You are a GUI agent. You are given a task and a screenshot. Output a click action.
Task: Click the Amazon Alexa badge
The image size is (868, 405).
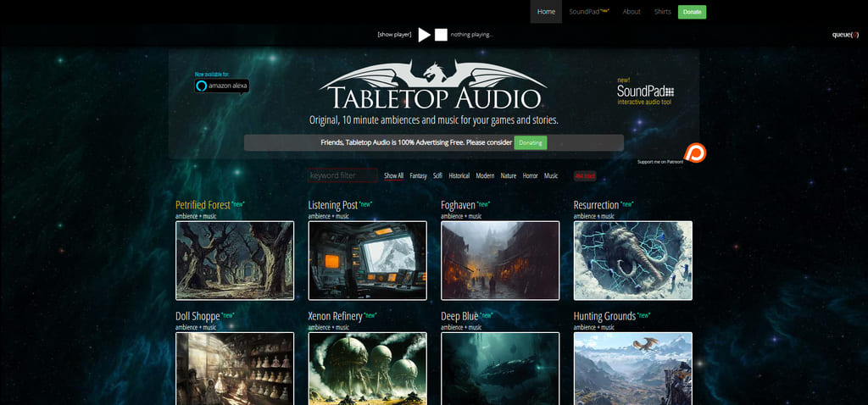[221, 86]
